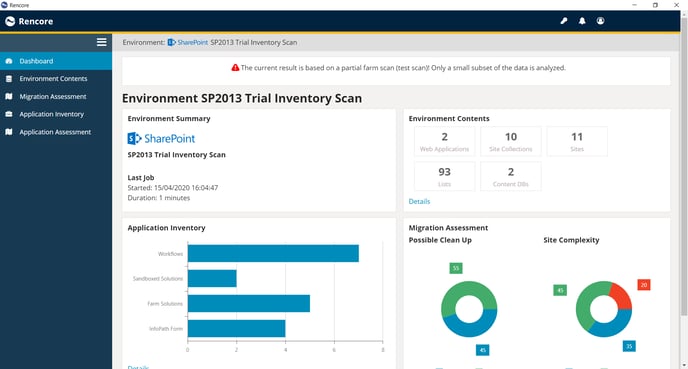The height and width of the screenshot is (369, 688).
Task: Toggle the hamburger sidebar menu
Action: (101, 42)
